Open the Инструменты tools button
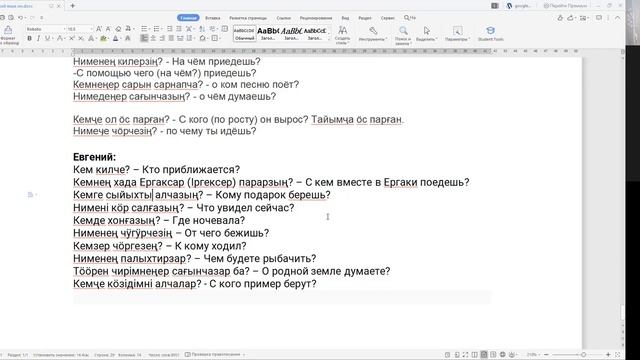 pos(373,33)
